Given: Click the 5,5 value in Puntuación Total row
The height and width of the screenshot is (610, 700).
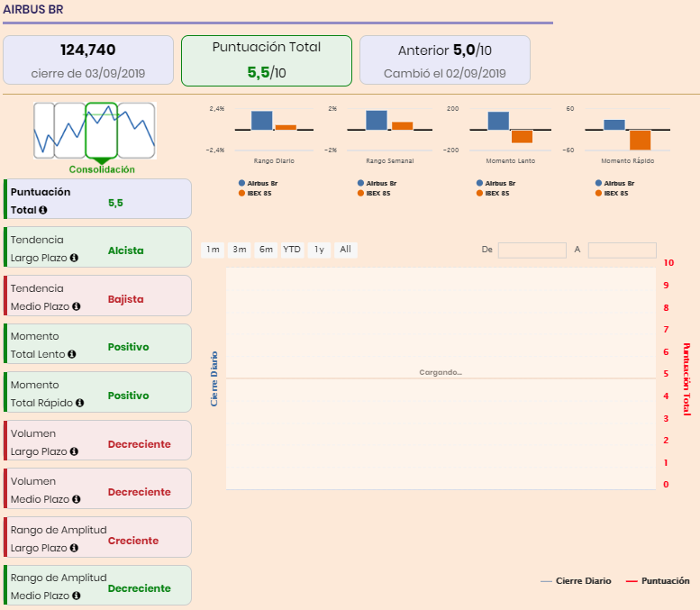Looking at the screenshot, I should point(115,204).
